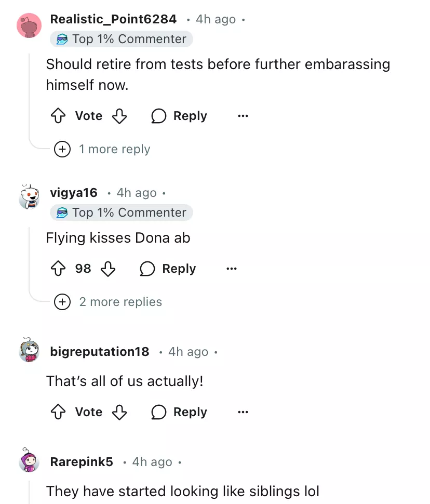Click vigya16's Snoo avatar

pos(29,197)
